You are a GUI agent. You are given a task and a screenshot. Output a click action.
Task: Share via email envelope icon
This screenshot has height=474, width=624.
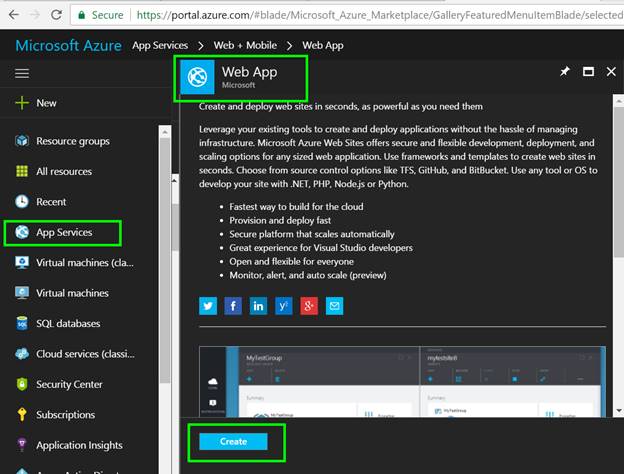pyautogui.click(x=334, y=306)
